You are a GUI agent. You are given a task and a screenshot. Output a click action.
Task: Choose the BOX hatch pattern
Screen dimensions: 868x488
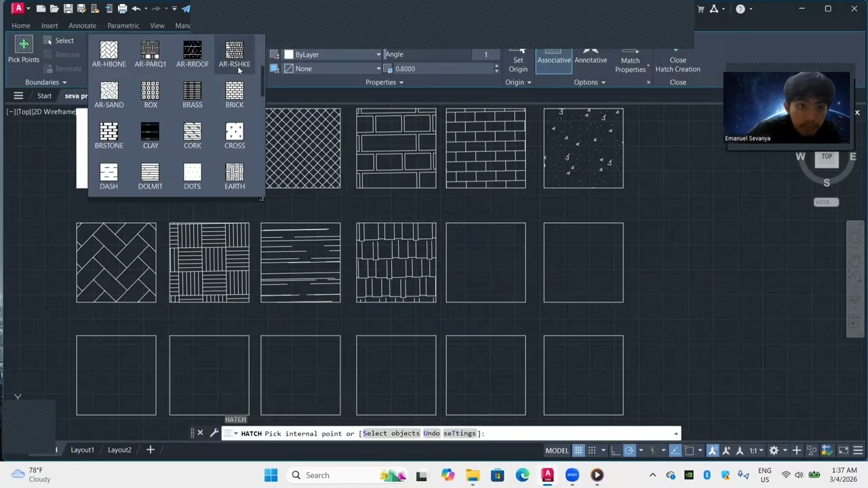pyautogui.click(x=150, y=95)
